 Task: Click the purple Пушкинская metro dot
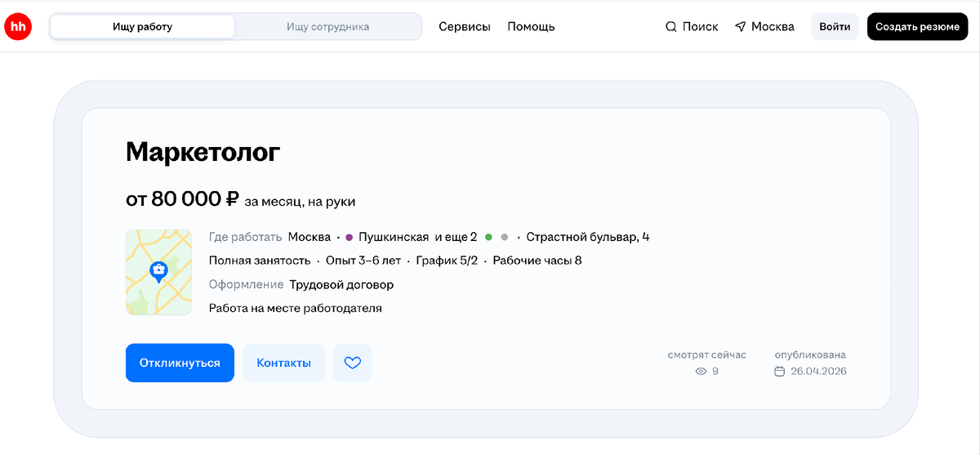(350, 237)
